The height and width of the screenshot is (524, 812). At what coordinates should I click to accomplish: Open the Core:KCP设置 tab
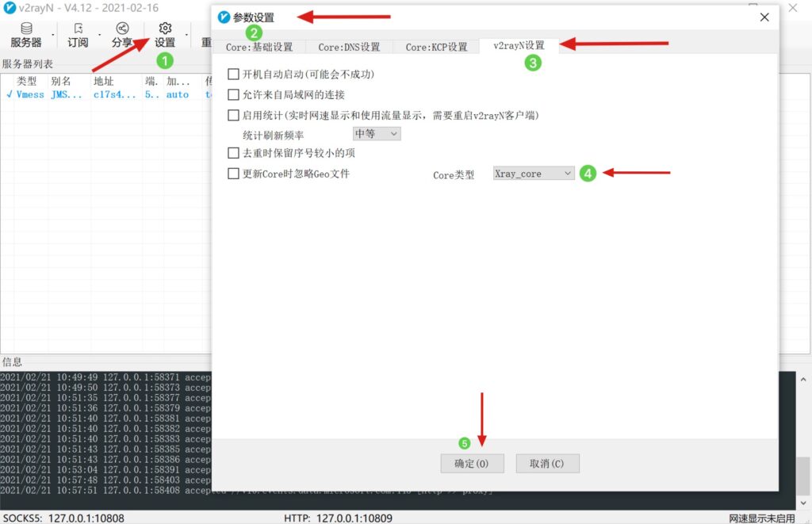(436, 47)
